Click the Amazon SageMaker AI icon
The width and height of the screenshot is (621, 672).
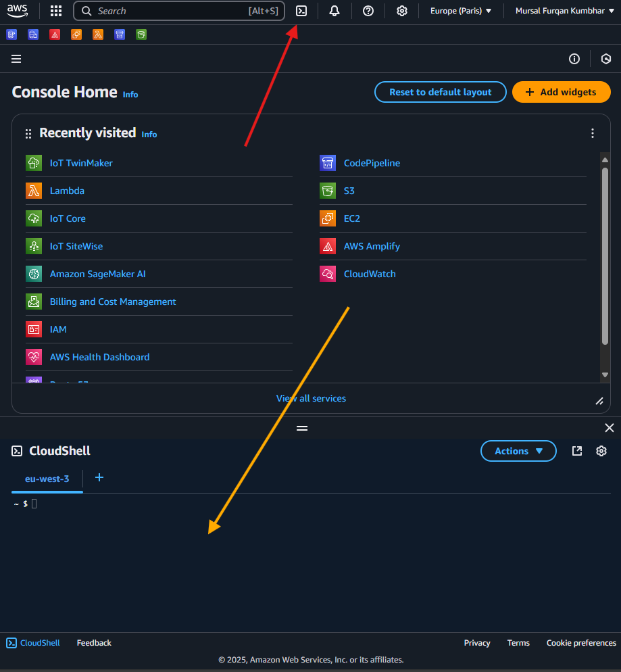pos(34,274)
